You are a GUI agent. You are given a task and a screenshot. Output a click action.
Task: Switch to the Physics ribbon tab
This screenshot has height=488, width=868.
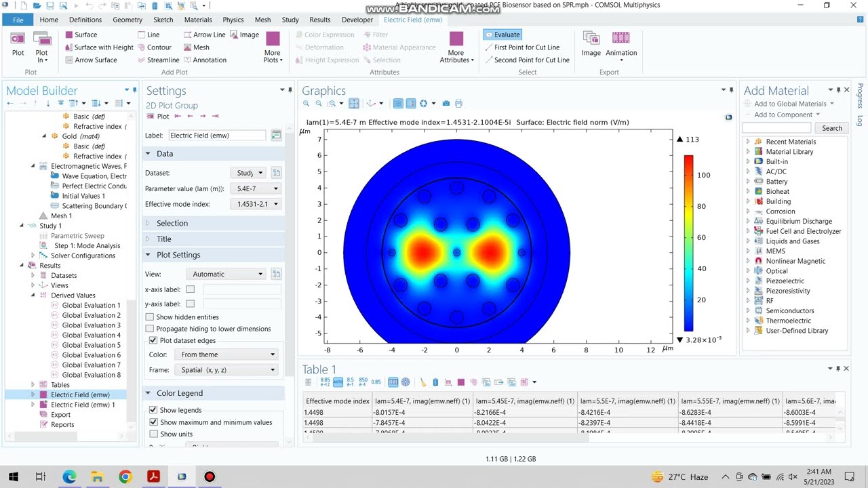coord(233,20)
